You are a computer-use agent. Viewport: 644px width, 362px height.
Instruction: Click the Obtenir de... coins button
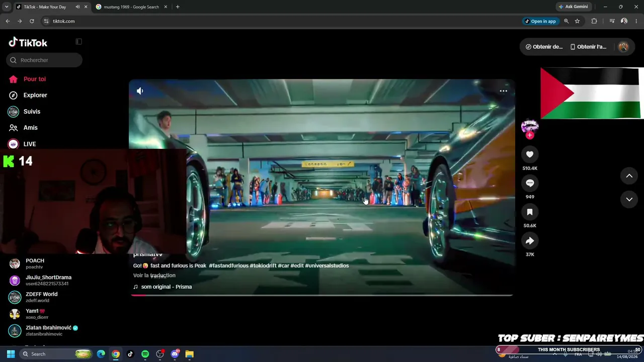544,47
